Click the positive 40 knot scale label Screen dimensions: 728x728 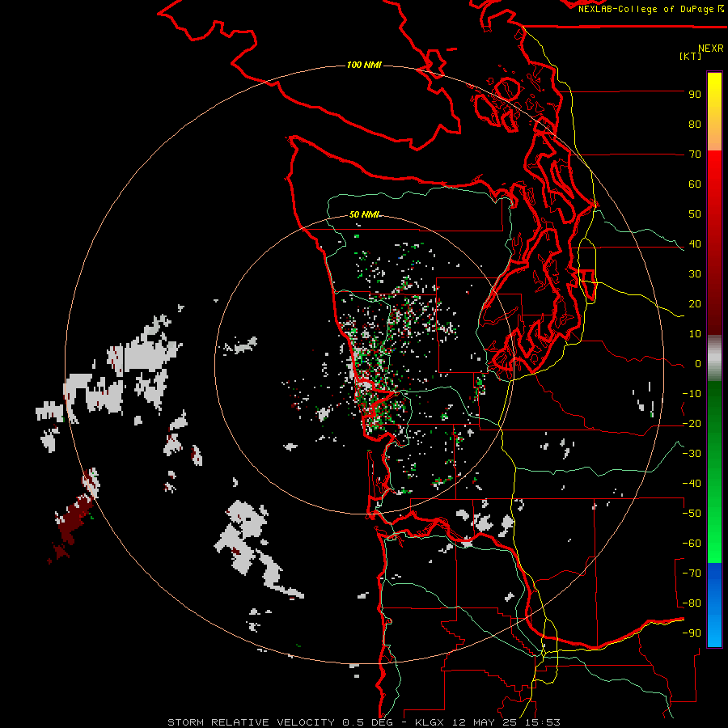[695, 244]
